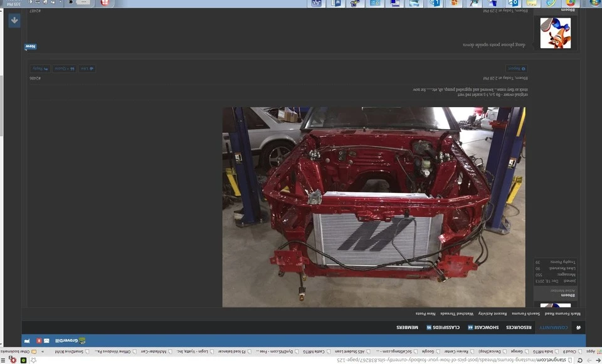The image size is (602, 364).
Task: Open Recent Activity
Action: [x=493, y=314]
